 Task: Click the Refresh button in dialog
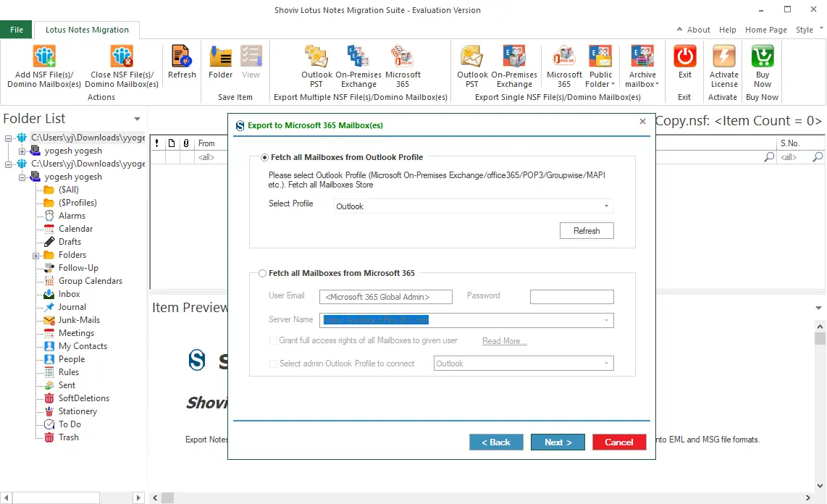(587, 231)
